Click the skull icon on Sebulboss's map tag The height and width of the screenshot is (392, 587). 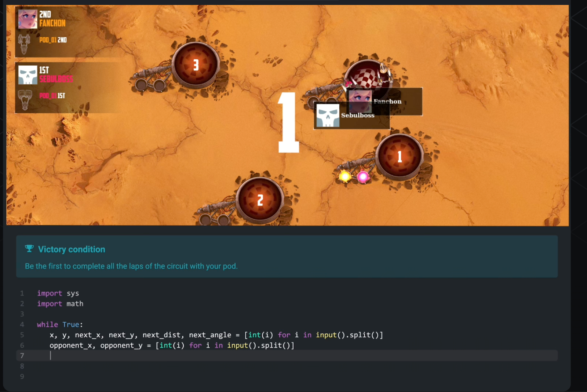point(328,114)
